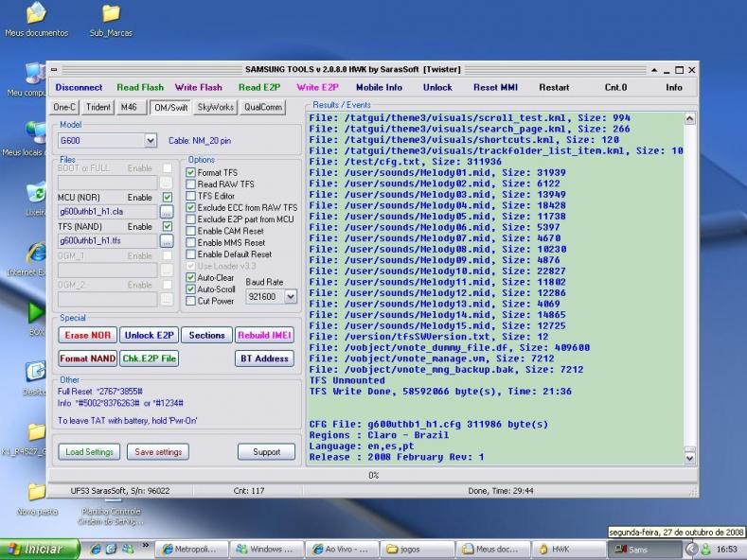Click Restart command
Image resolution: width=747 pixels, height=560 pixels.
pos(554,87)
